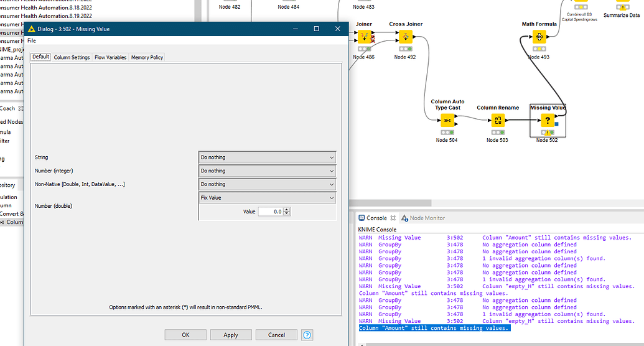The image size is (644, 346).
Task: Click the status lights under Node 493
Action: coord(539,49)
